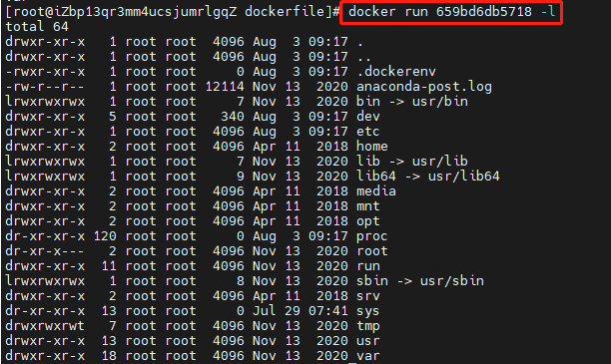Select the 'sys' directory name
The width and height of the screenshot is (611, 364).
[x=367, y=311]
